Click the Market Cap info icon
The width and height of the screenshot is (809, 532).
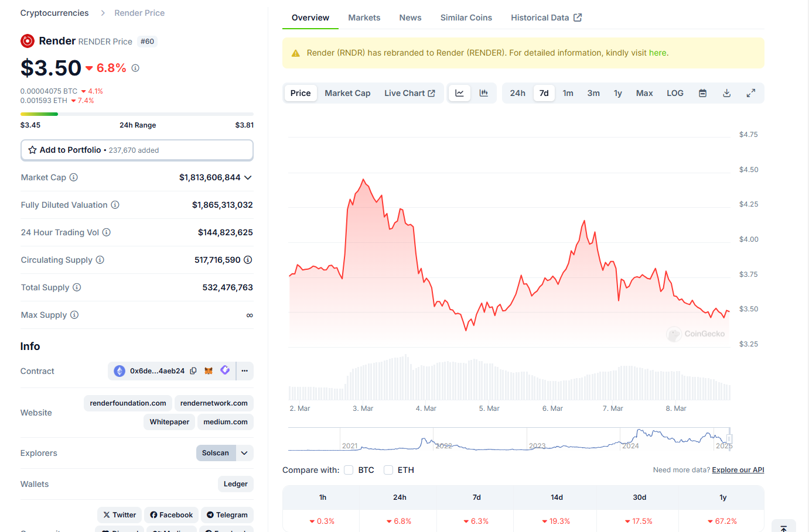pos(74,177)
